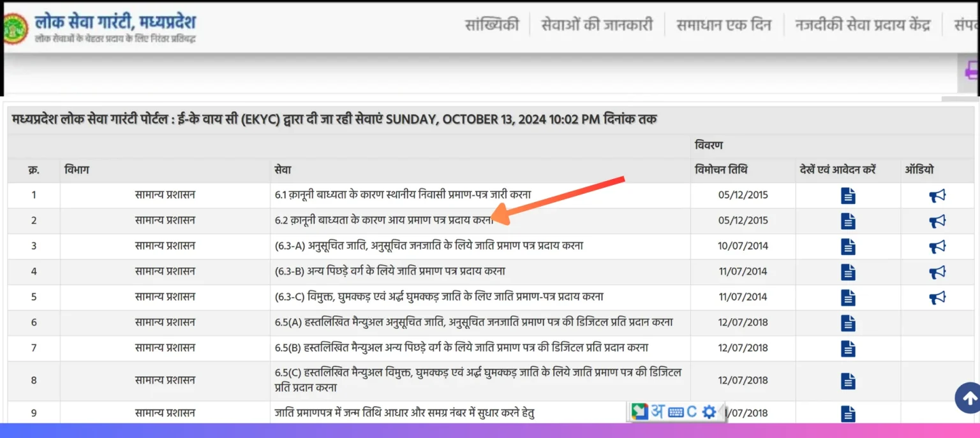Toggle Hindi 'अ' input language

click(658, 412)
